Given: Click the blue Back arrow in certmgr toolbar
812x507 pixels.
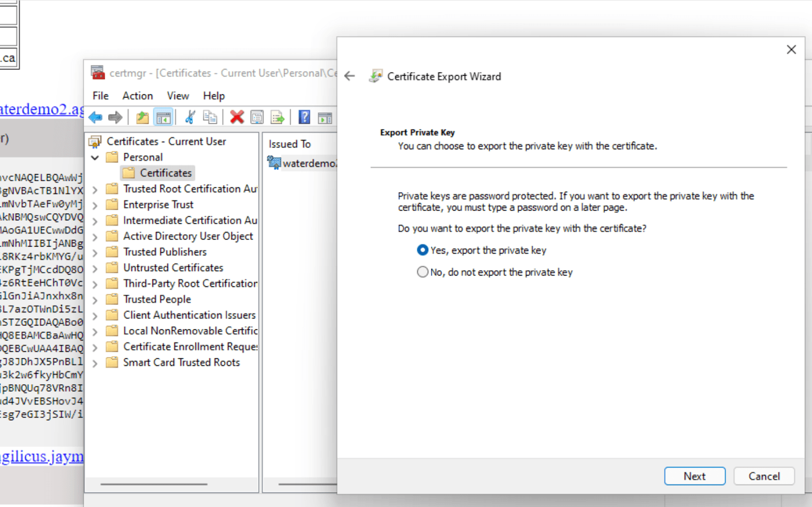Looking at the screenshot, I should [x=95, y=118].
